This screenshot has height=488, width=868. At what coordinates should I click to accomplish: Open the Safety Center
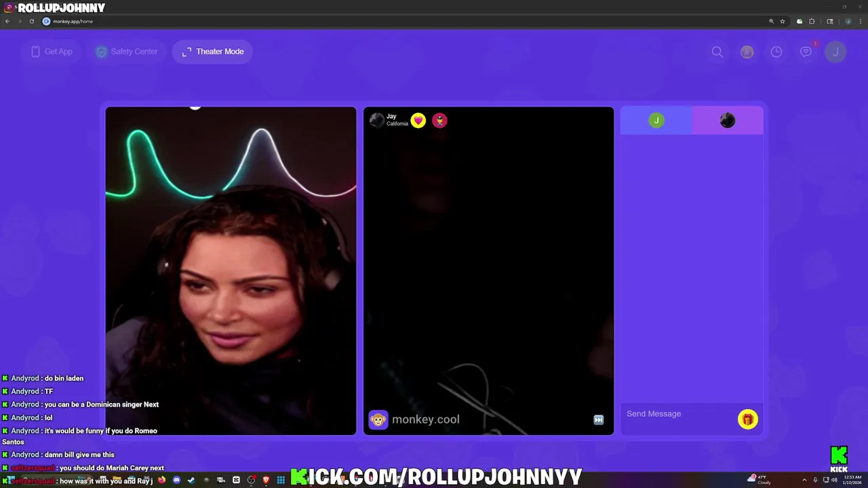click(127, 52)
